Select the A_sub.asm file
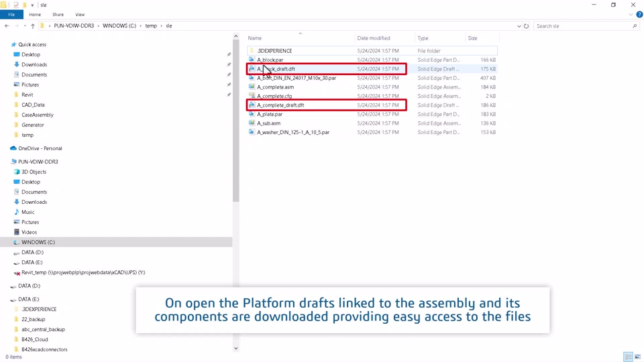 pos(372,123)
